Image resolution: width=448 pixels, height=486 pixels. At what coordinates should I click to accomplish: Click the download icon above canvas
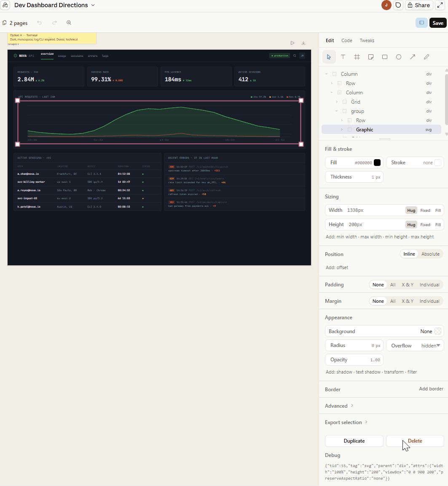[x=303, y=43]
